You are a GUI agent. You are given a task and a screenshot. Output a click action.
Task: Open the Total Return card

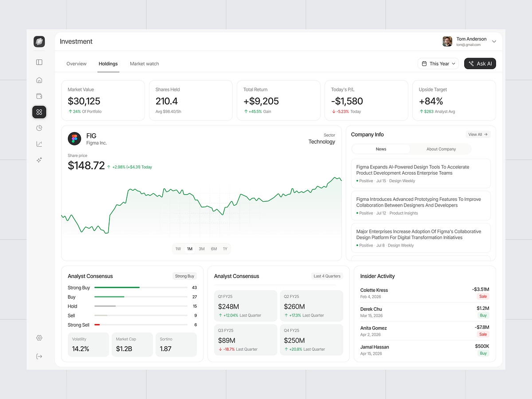[x=278, y=100]
